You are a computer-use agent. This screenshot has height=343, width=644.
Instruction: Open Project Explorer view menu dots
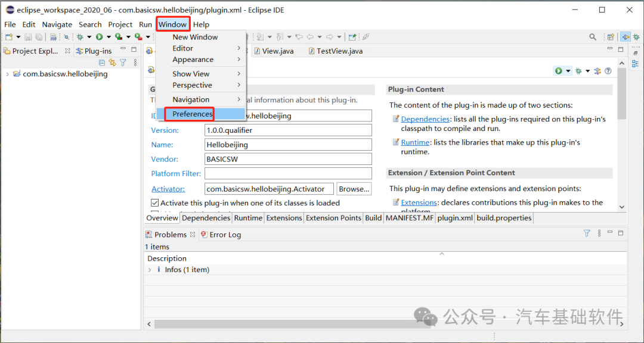click(135, 63)
